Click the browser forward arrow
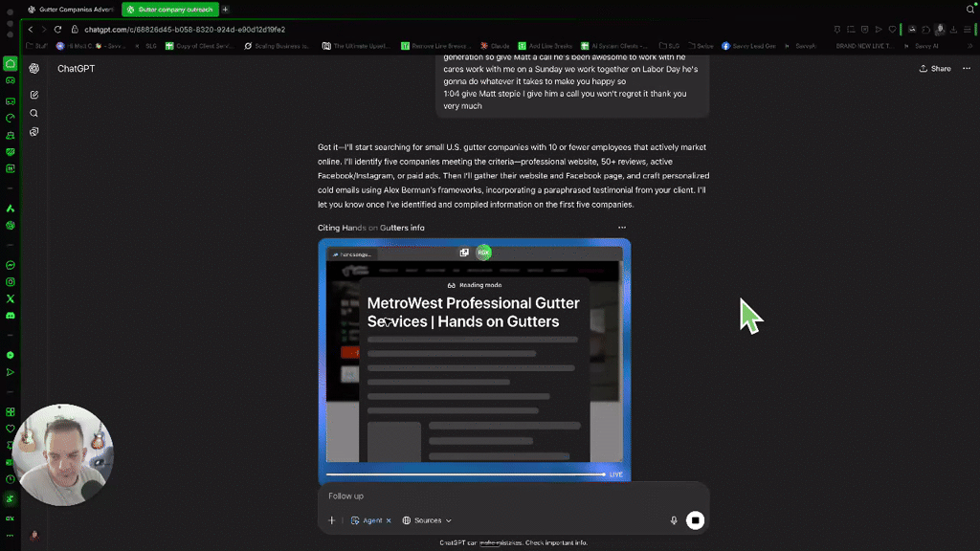The width and height of the screenshot is (980, 551). tap(44, 30)
